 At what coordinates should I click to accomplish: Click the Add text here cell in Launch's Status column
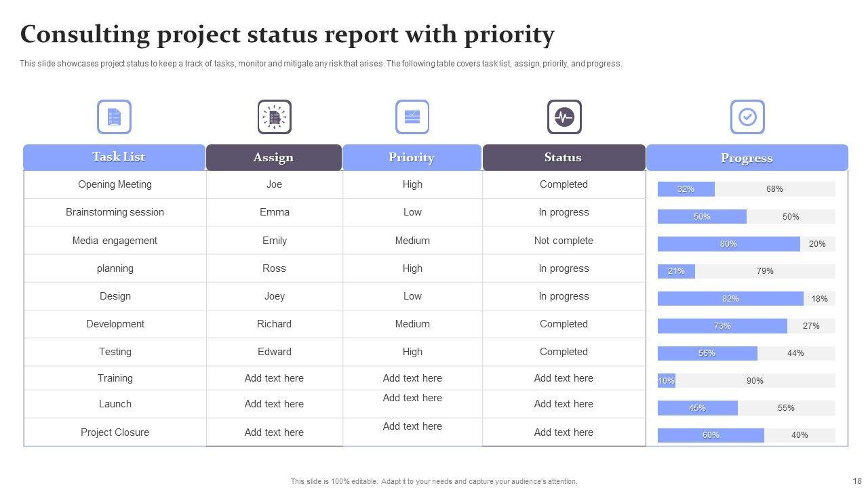click(x=564, y=404)
